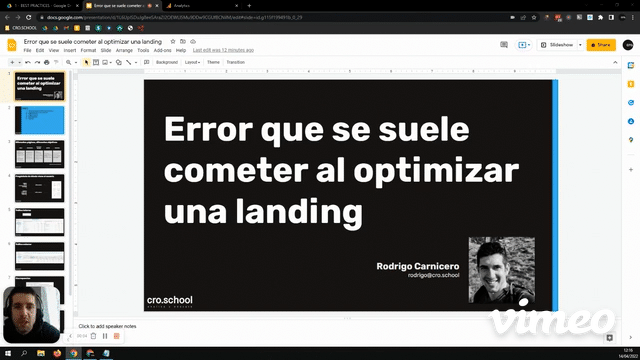Pause the screen recording
The height and width of the screenshot is (360, 640).
coord(105,336)
